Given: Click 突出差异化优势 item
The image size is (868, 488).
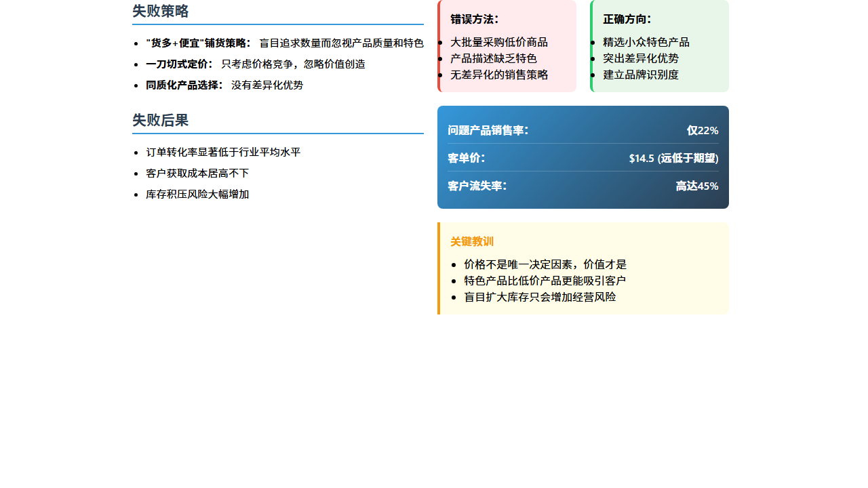Looking at the screenshot, I should click(641, 58).
